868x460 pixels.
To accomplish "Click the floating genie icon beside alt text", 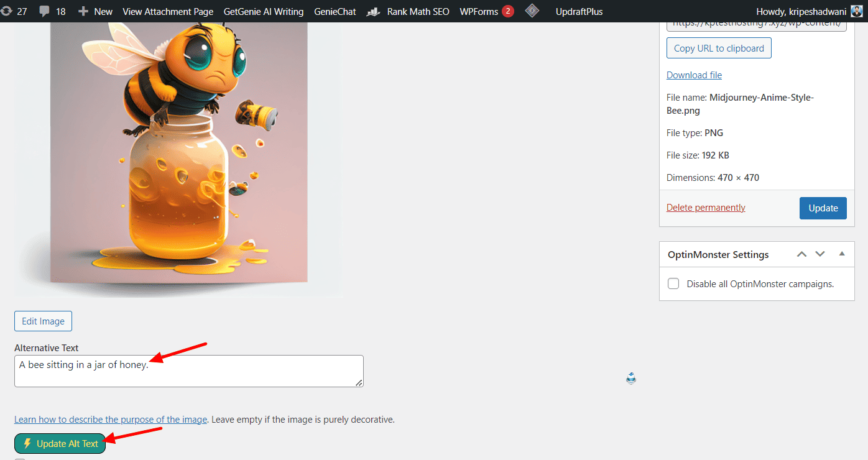I will (631, 379).
